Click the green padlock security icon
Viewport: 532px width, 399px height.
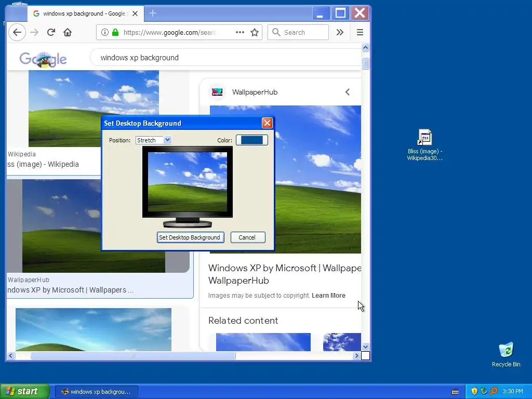click(x=115, y=32)
